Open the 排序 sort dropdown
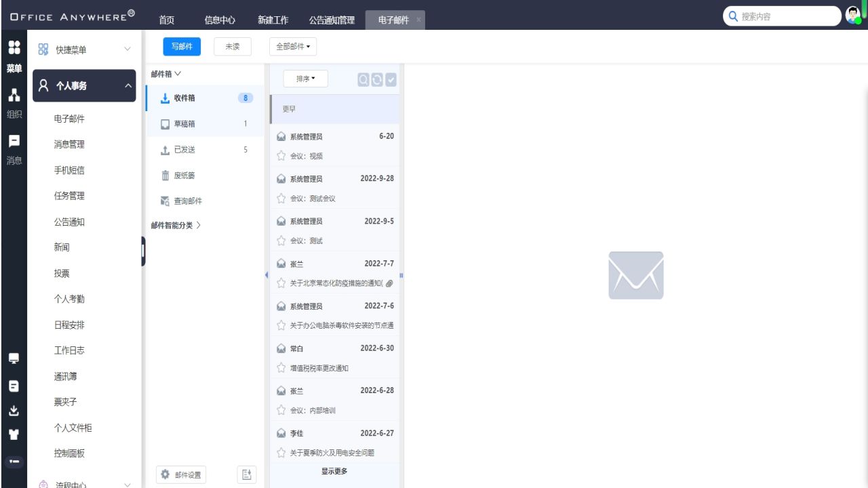Image resolution: width=868 pixels, height=488 pixels. tap(304, 79)
